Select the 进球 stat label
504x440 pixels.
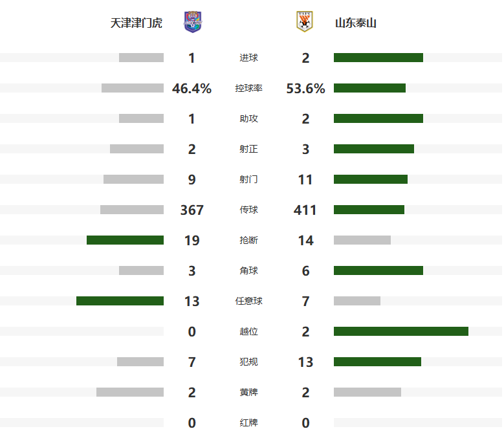[248, 58]
